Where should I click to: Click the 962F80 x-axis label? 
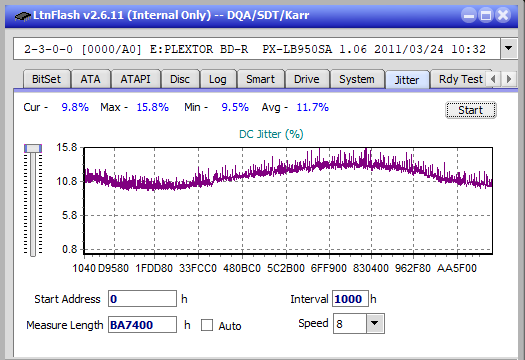click(x=413, y=268)
